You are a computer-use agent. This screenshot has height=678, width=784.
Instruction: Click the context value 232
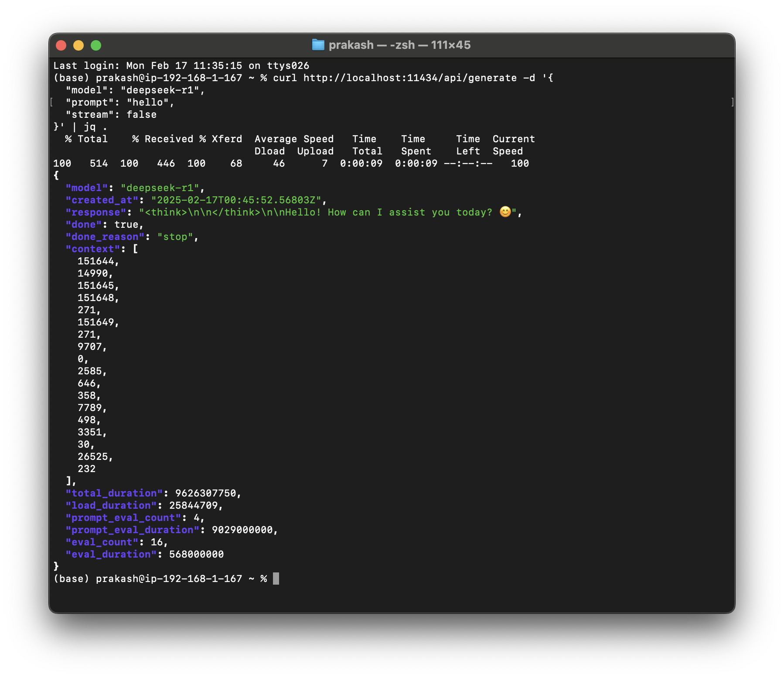coord(87,469)
